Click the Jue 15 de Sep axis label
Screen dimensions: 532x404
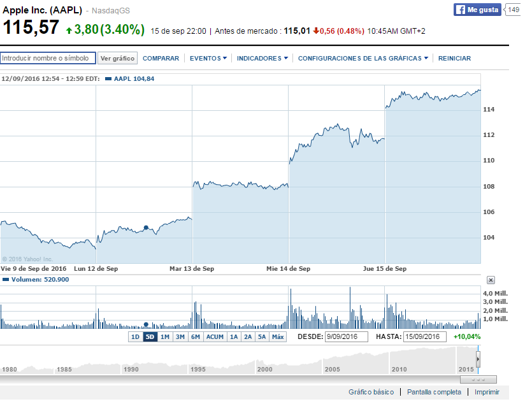click(385, 269)
